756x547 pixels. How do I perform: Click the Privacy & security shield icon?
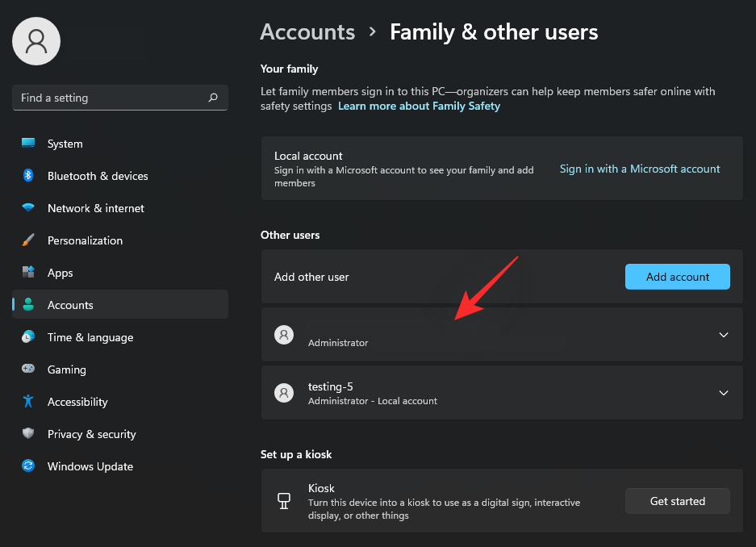coord(28,434)
